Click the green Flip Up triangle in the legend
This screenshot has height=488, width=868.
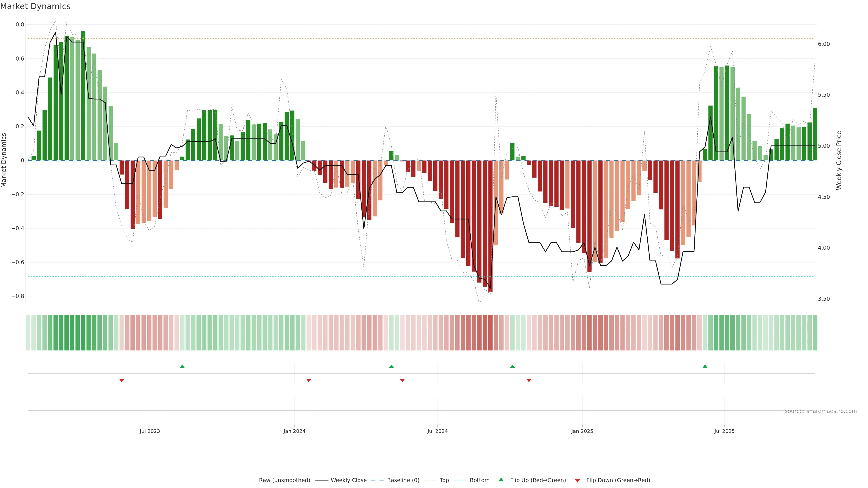[x=501, y=480]
